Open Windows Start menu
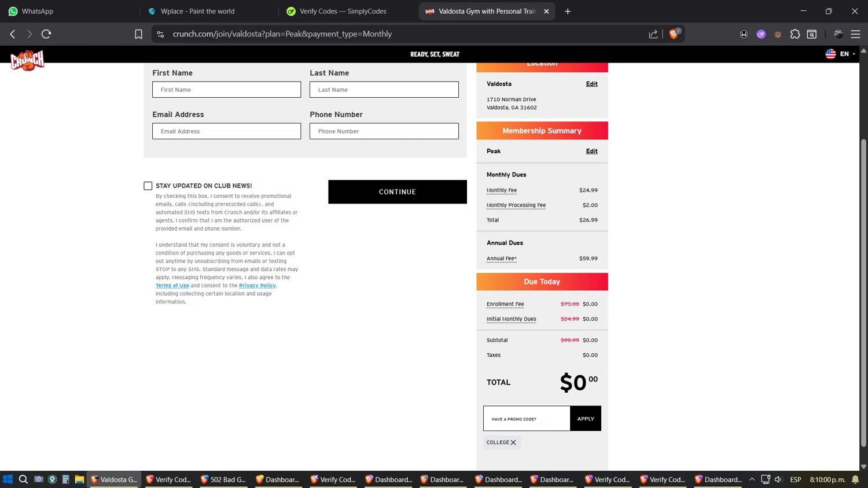Viewport: 868px width, 488px height. [8, 479]
